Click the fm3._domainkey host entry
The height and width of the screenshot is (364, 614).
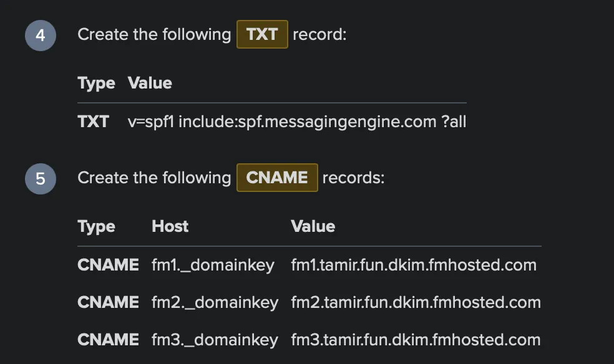[x=215, y=340]
